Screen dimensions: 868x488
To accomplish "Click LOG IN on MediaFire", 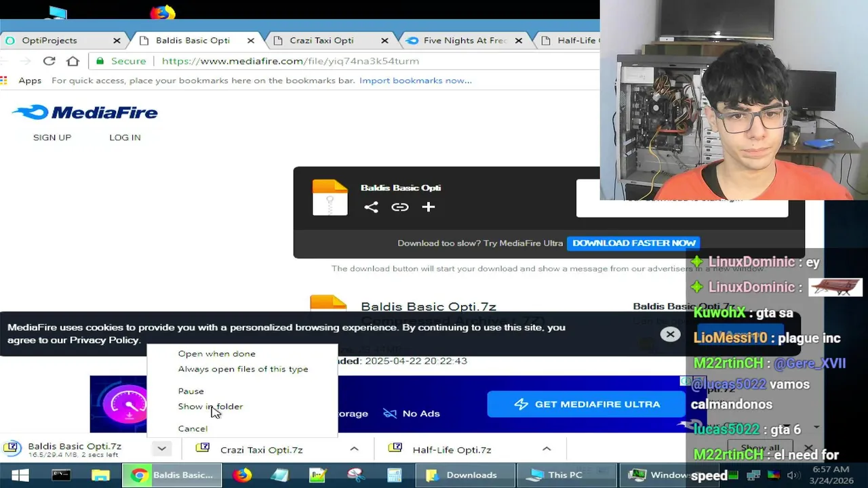I will pyautogui.click(x=125, y=138).
